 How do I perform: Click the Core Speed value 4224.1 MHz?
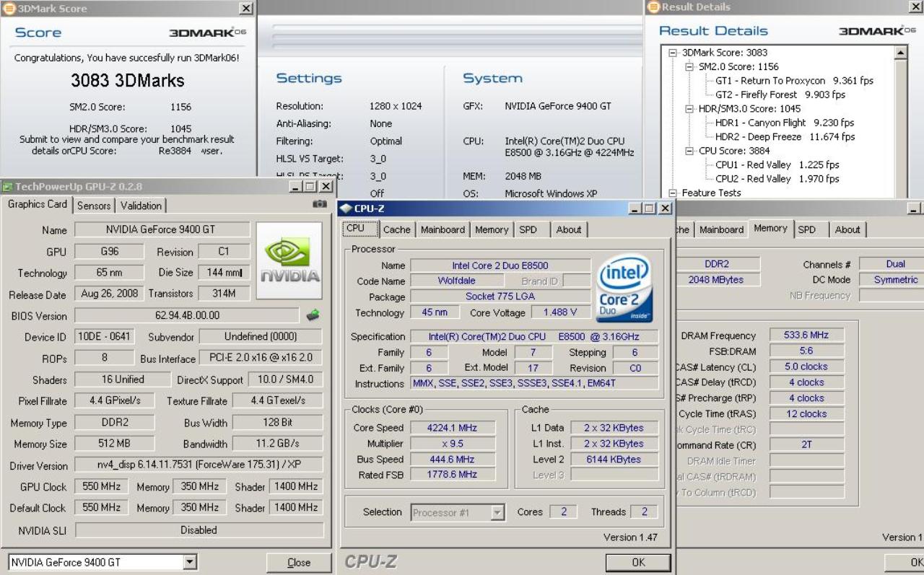pos(454,428)
